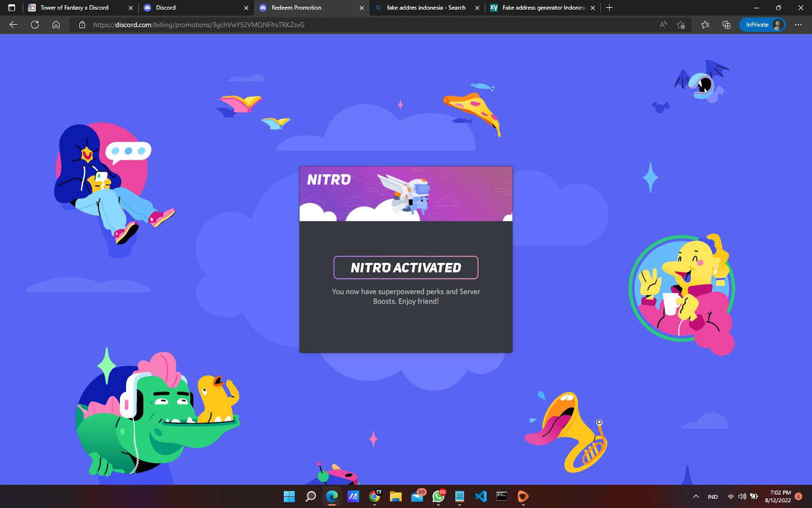812x508 pixels.
Task: Refresh the current page
Action: tap(35, 24)
